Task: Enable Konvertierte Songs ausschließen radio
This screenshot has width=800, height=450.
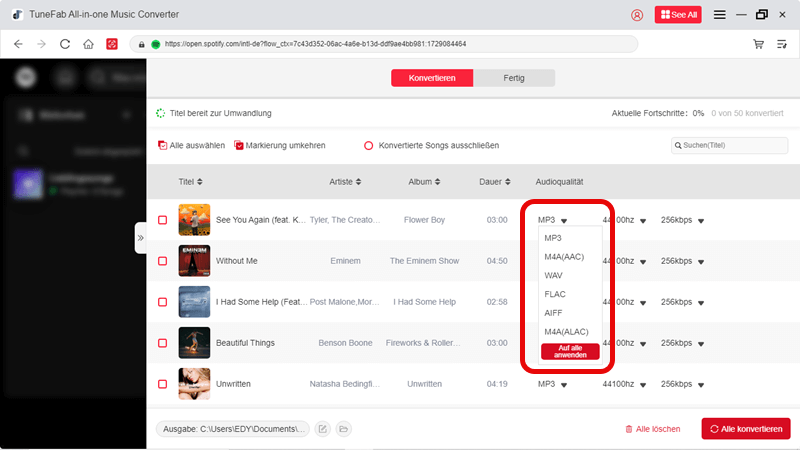Action: pos(368,145)
